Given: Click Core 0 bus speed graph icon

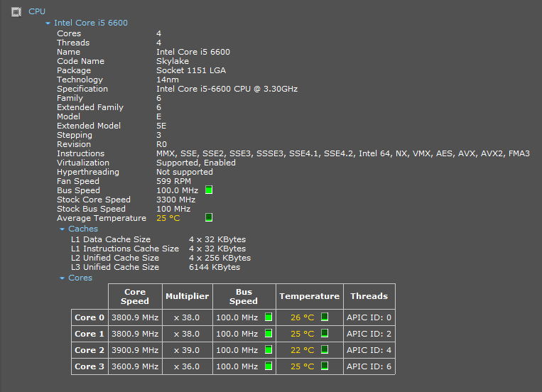Looking at the screenshot, I should click(x=269, y=317).
